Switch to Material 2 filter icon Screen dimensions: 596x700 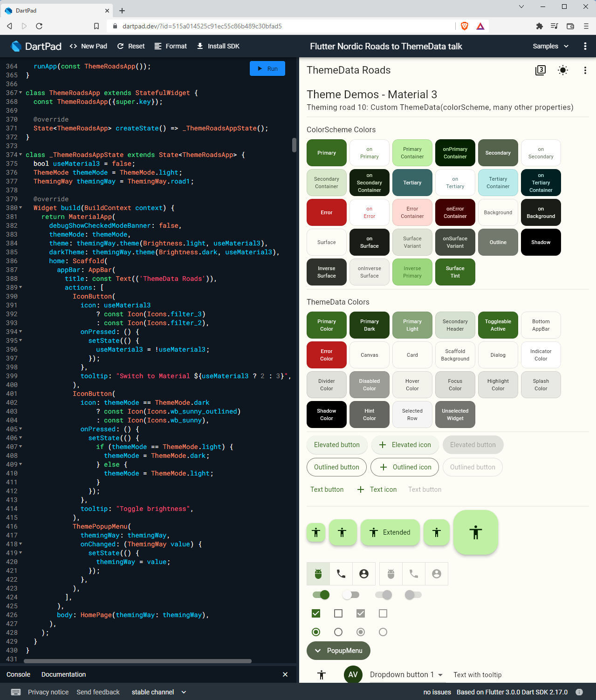click(541, 70)
